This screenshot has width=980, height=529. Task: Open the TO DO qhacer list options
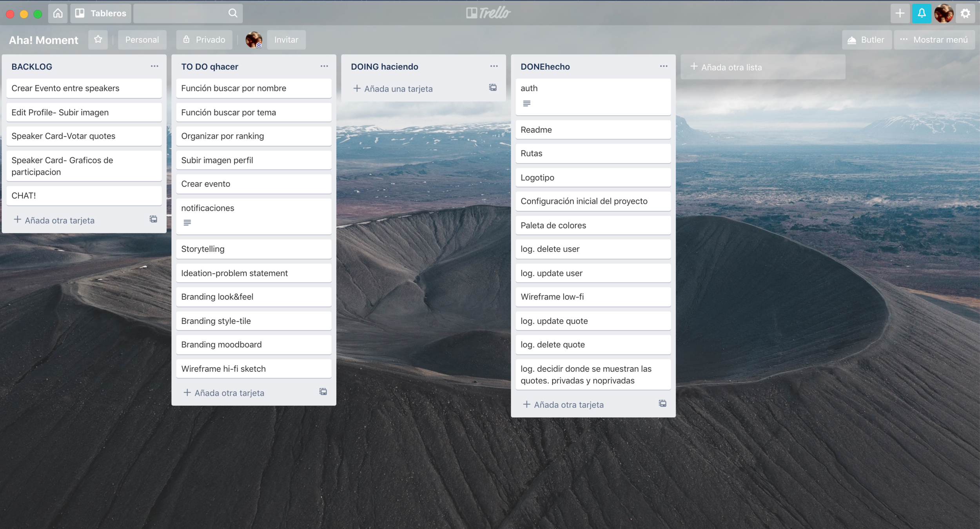(324, 66)
